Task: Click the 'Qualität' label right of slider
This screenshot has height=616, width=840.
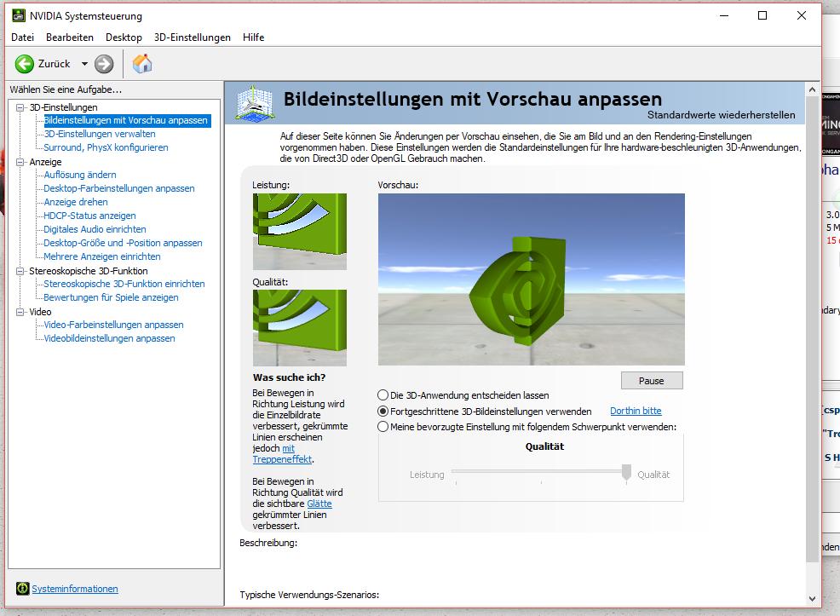Action: [x=653, y=475]
